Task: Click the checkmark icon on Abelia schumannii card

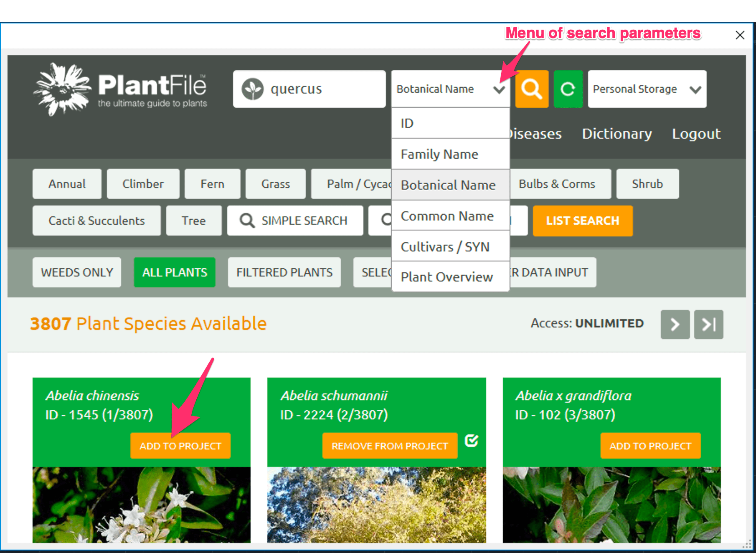Action: click(x=471, y=440)
